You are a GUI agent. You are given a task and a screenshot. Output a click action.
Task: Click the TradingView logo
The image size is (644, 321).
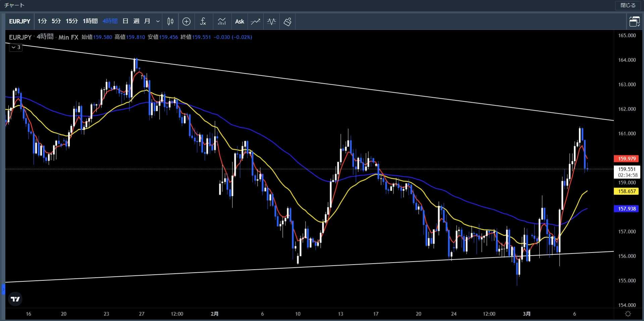coord(15,299)
